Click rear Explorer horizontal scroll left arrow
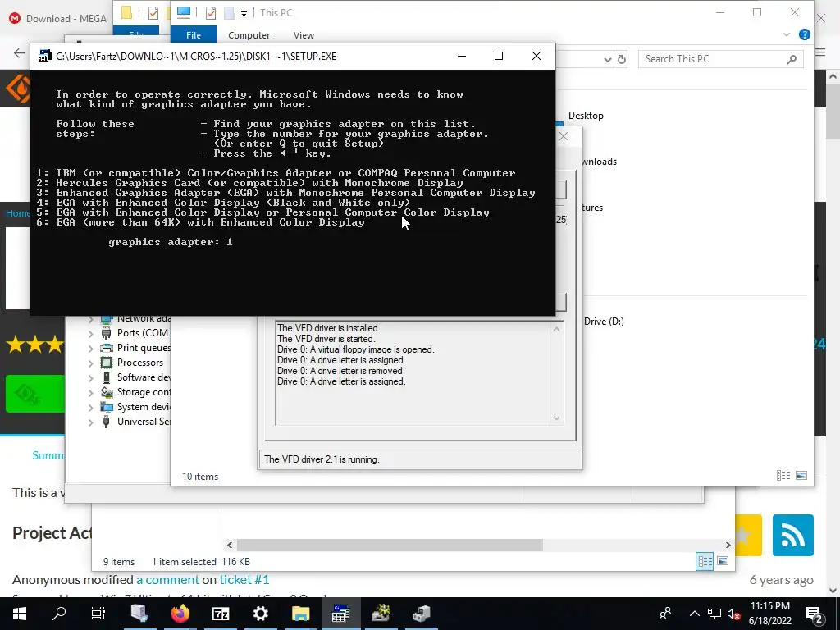Screen dimensions: 840x630 point(230,545)
